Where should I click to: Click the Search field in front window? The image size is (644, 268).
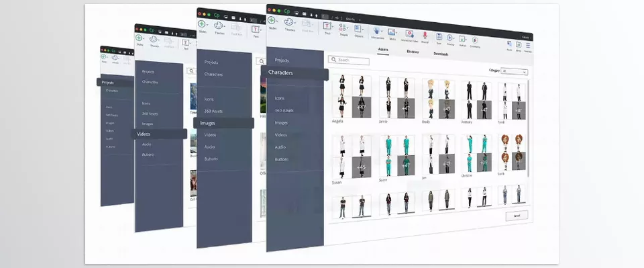click(349, 60)
